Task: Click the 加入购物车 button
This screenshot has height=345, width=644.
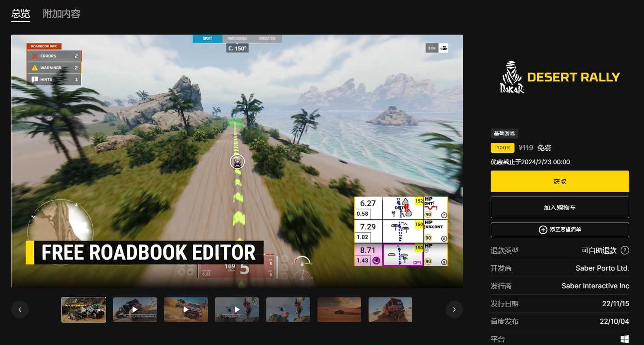Action: [x=560, y=207]
